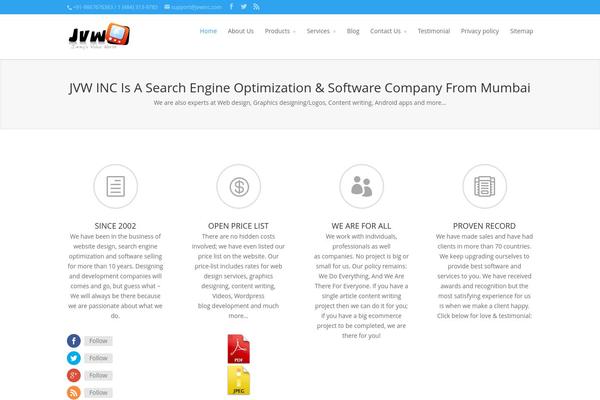Click the round Google Plus social icon
The height and width of the screenshot is (400, 600).
coord(74,375)
